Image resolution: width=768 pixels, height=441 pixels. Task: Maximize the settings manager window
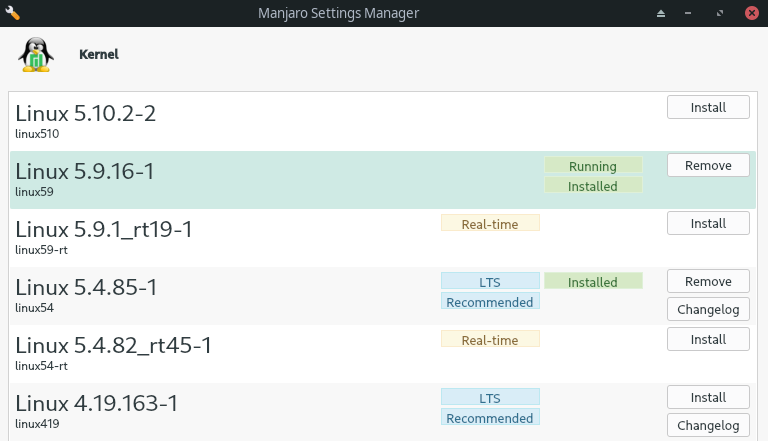tap(720, 13)
